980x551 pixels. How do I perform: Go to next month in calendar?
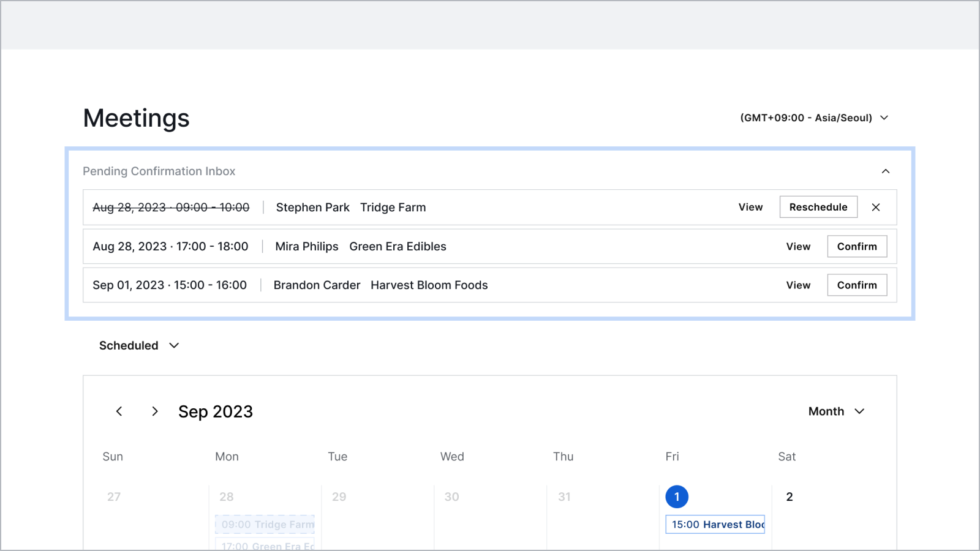154,411
